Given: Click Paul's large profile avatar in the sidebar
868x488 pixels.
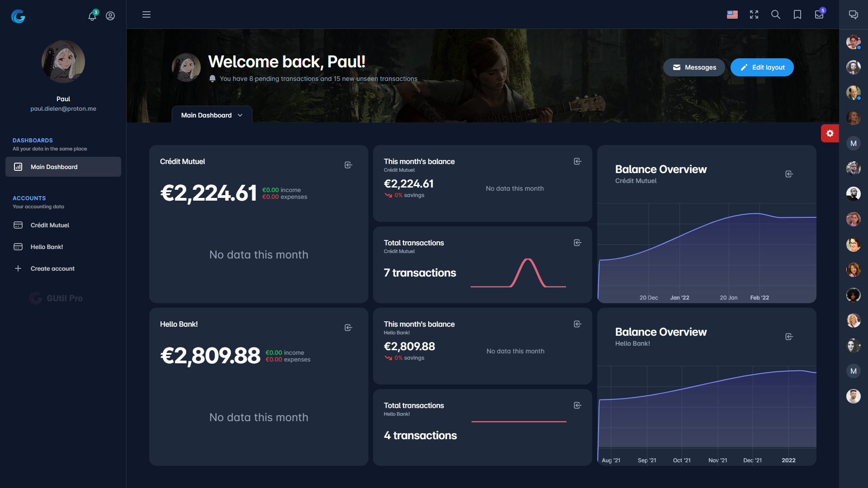Looking at the screenshot, I should click(63, 61).
